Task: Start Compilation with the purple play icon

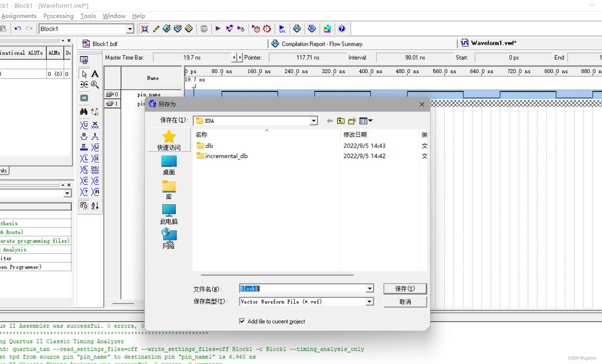Action: pyautogui.click(x=218, y=28)
